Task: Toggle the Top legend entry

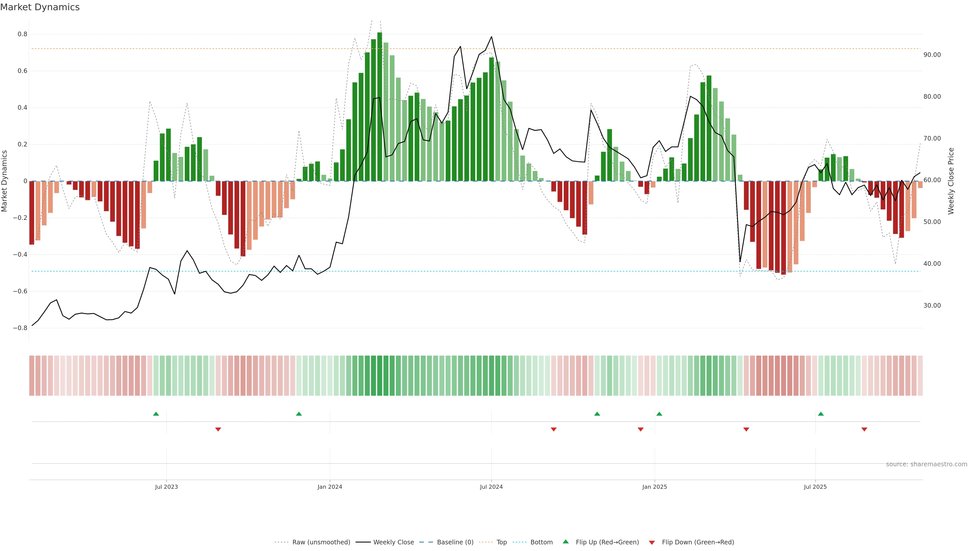Action: tap(501, 542)
